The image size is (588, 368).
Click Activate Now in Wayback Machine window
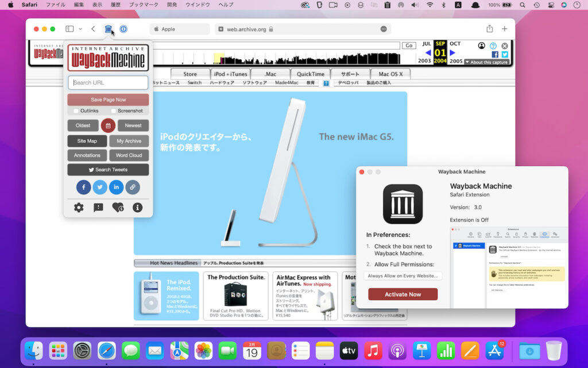pyautogui.click(x=403, y=294)
